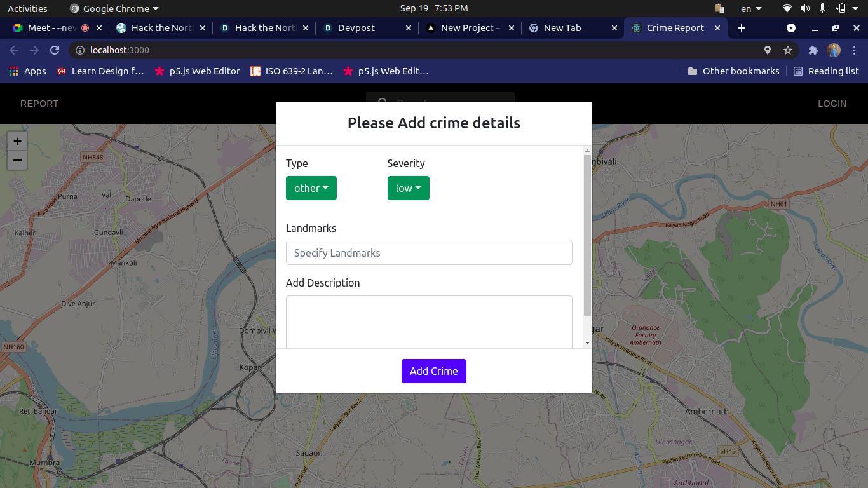Open the en input language menu
The width and height of the screenshot is (868, 488).
tap(751, 8)
